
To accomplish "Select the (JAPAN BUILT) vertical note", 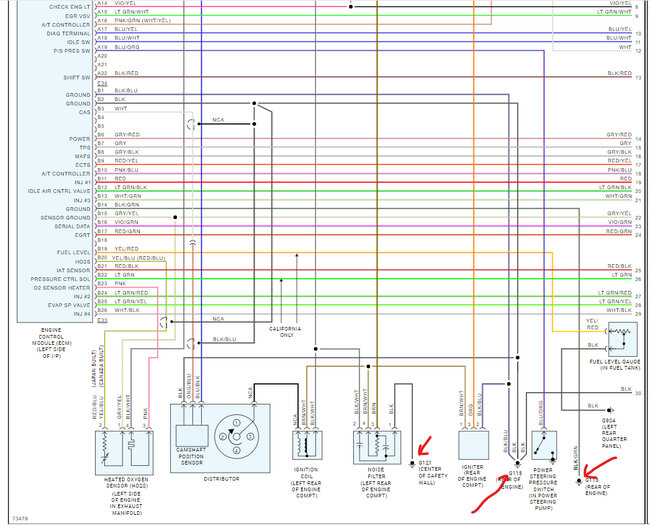I will tap(94, 369).
